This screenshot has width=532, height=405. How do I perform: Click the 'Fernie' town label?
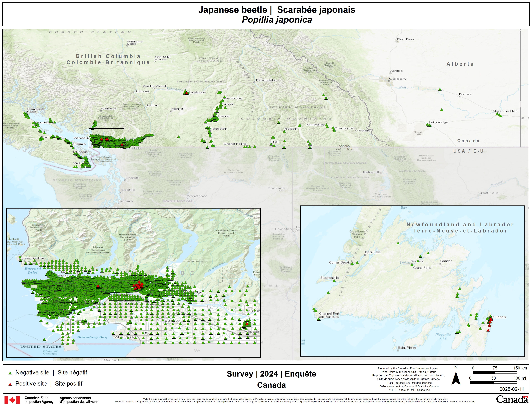click(x=364, y=130)
